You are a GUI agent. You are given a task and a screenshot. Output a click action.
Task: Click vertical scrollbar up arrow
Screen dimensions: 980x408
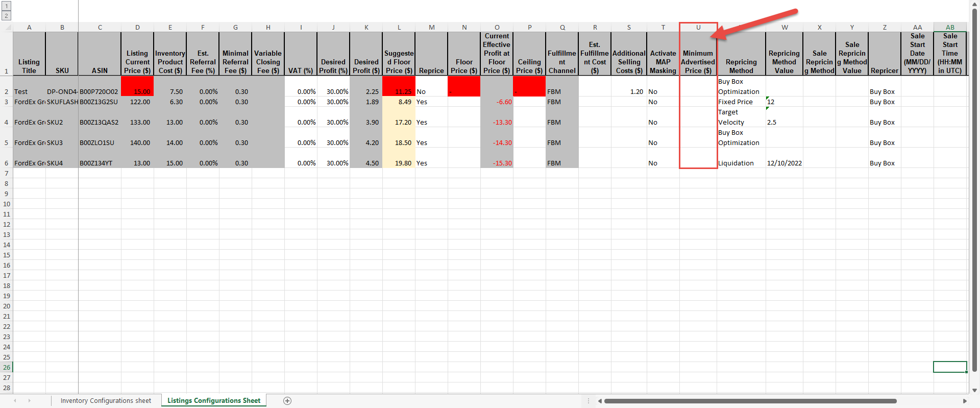point(974,4)
